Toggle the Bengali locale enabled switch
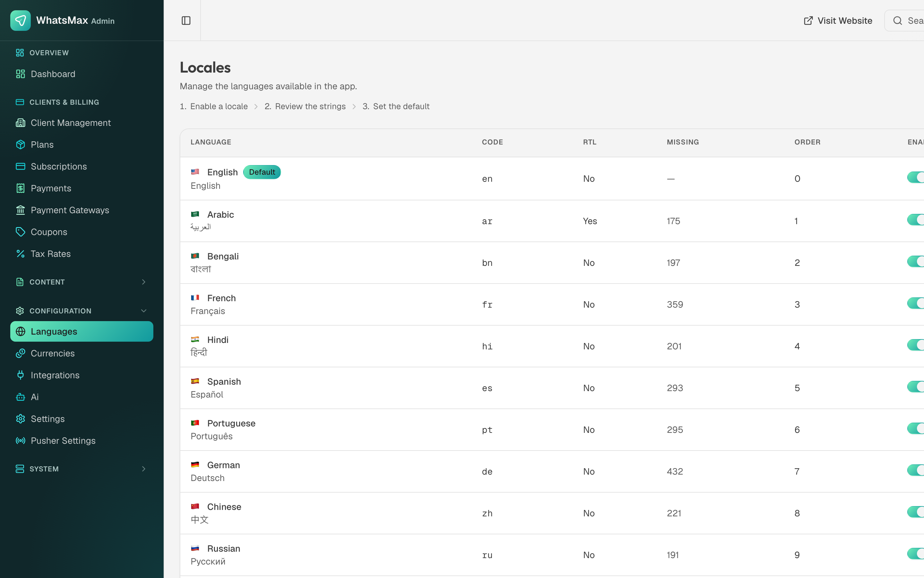The height and width of the screenshot is (578, 924). 916,261
